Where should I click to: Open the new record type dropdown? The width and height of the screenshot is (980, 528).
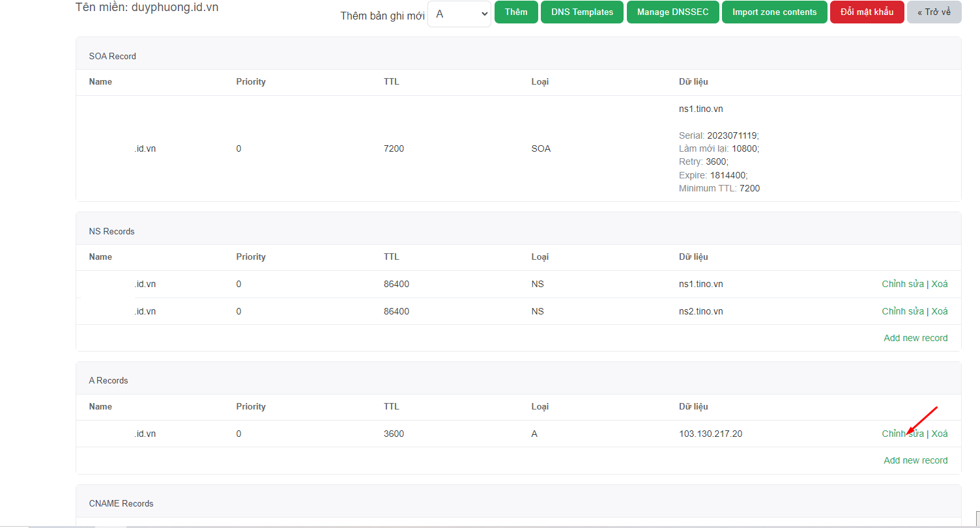click(459, 14)
